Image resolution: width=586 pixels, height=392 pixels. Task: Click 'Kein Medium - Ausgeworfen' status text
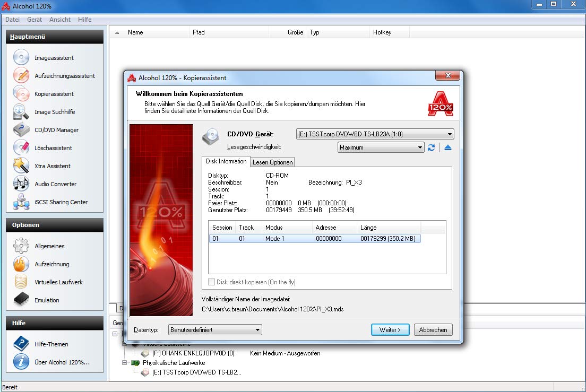[285, 353]
